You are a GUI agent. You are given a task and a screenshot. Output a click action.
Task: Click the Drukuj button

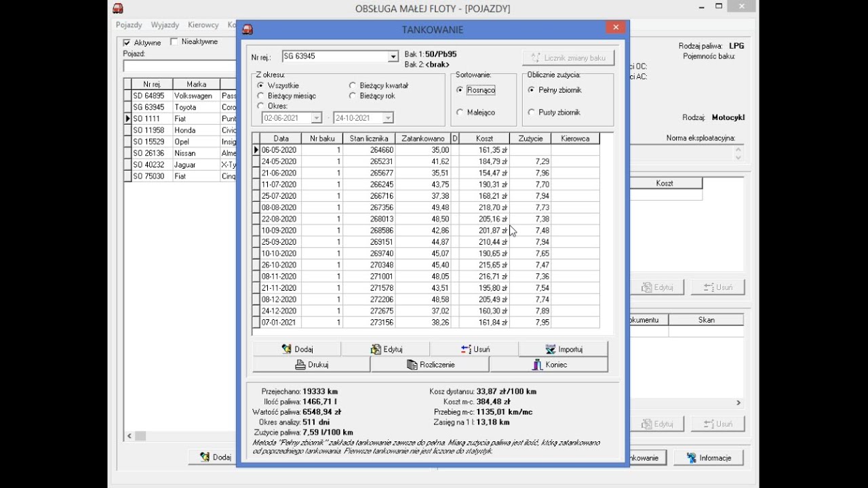tap(311, 365)
